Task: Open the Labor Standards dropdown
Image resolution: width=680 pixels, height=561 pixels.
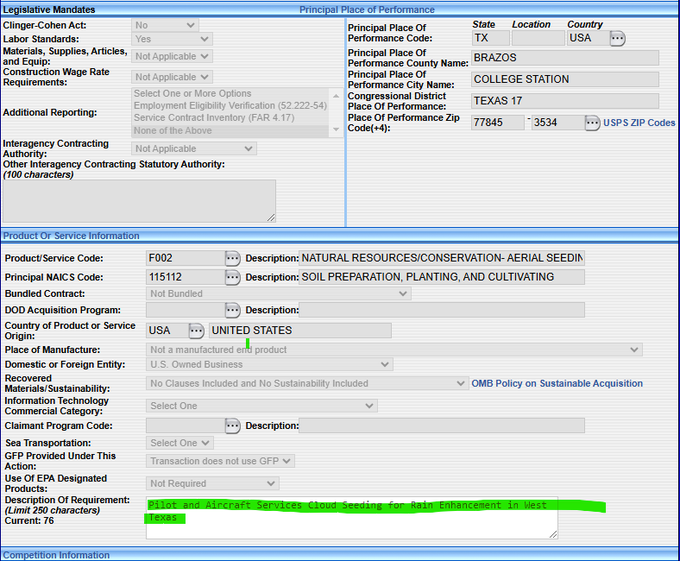Action: (x=171, y=39)
